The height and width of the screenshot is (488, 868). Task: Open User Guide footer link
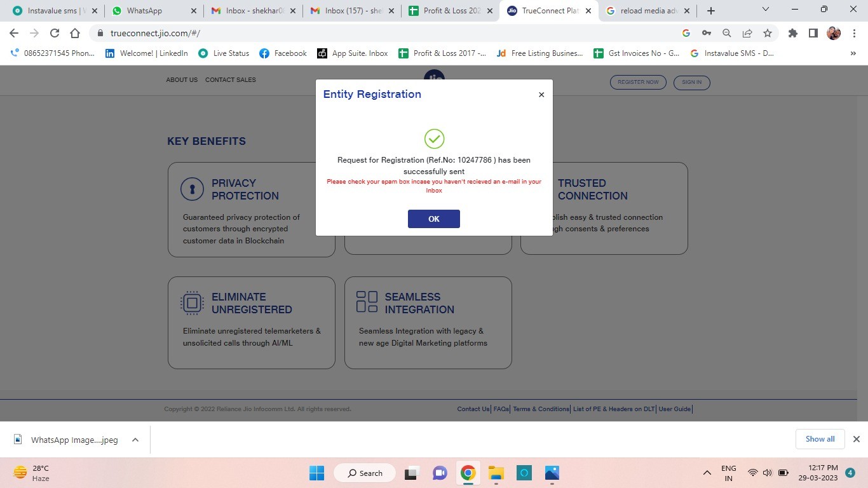point(675,409)
